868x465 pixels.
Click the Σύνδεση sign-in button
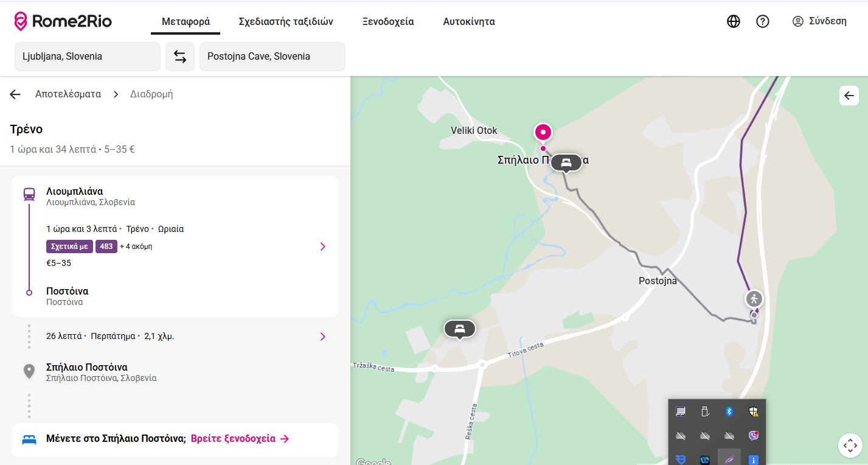pyautogui.click(x=819, y=21)
